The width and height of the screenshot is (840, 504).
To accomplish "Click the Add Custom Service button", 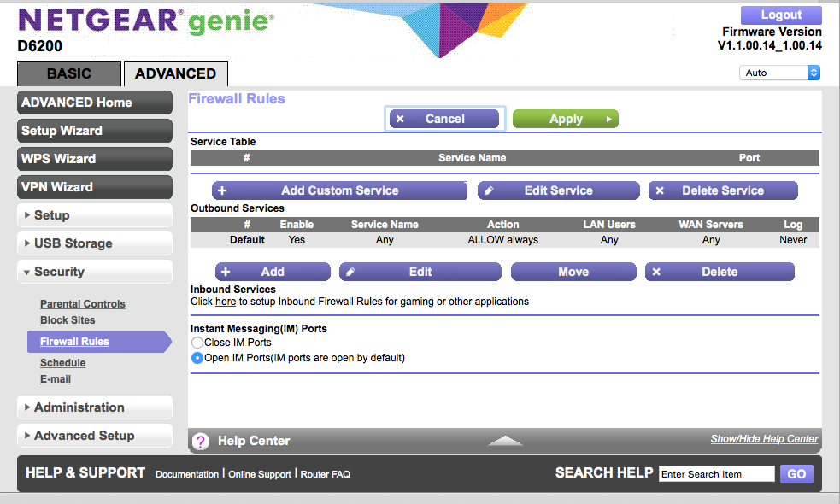I will 339,190.
